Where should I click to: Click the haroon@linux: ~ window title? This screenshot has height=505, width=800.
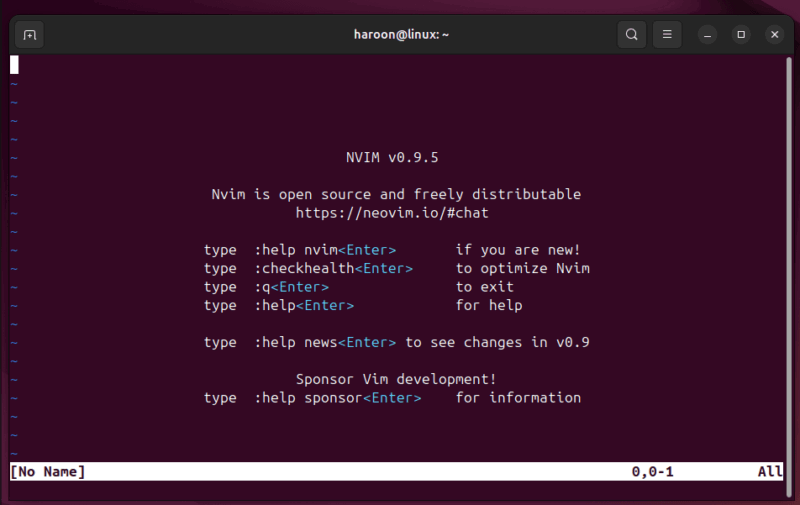tap(401, 35)
